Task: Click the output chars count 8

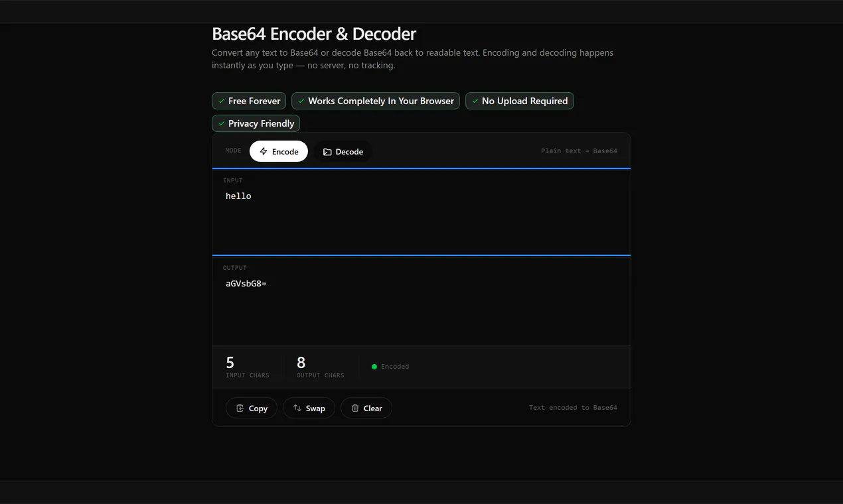Action: point(301,362)
